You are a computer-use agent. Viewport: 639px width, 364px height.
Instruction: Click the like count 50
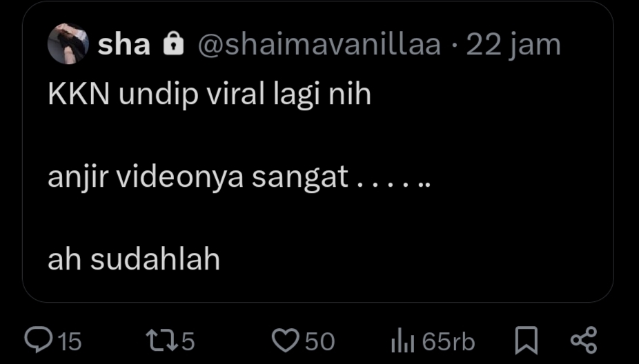(x=319, y=341)
